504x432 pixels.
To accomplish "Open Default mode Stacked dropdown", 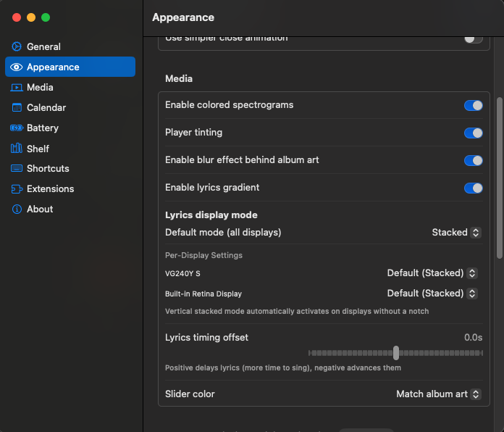I will [456, 232].
